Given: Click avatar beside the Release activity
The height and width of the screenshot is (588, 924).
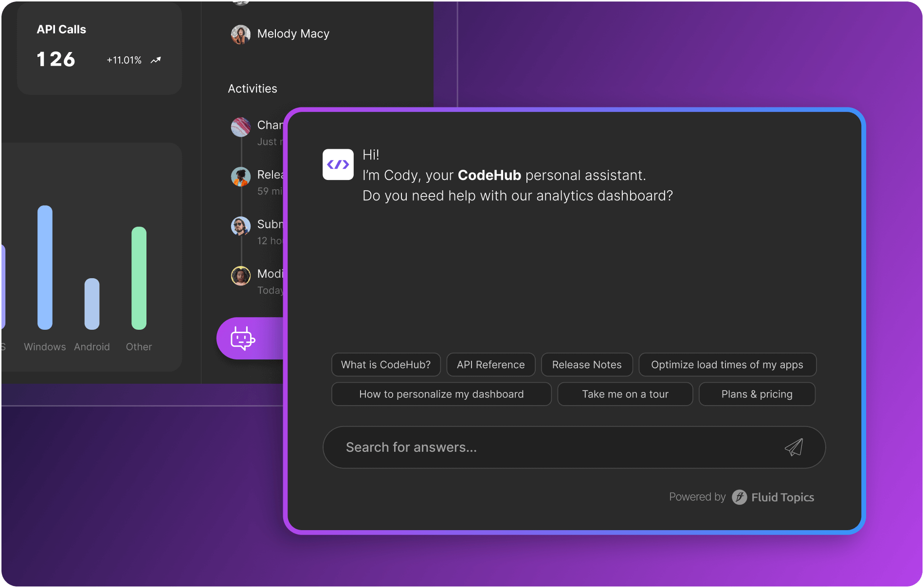Looking at the screenshot, I should (x=240, y=177).
